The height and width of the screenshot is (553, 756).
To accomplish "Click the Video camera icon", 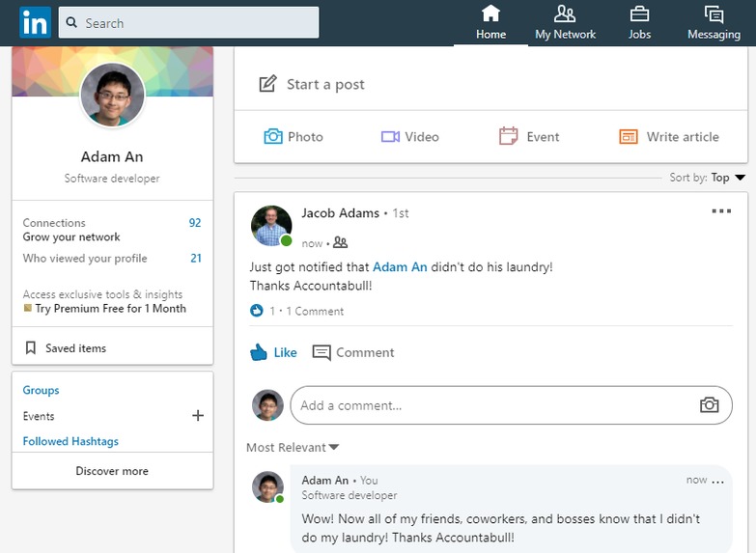I will point(390,137).
